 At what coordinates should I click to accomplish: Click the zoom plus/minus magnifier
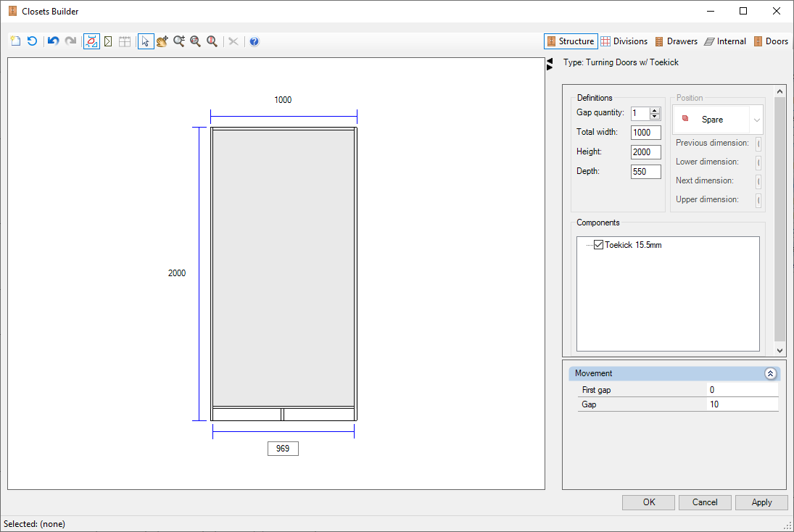click(x=179, y=41)
